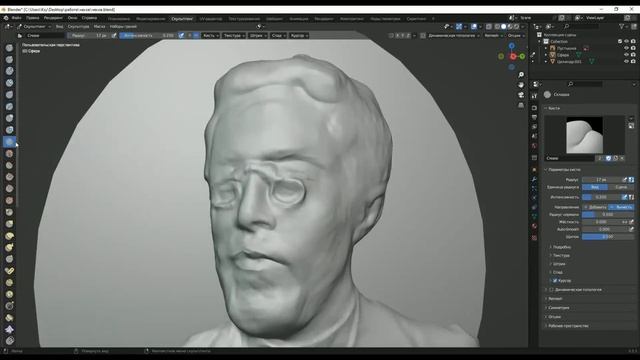Open the Правка menu
Screen dimensions: 640x360
click(x=33, y=18)
